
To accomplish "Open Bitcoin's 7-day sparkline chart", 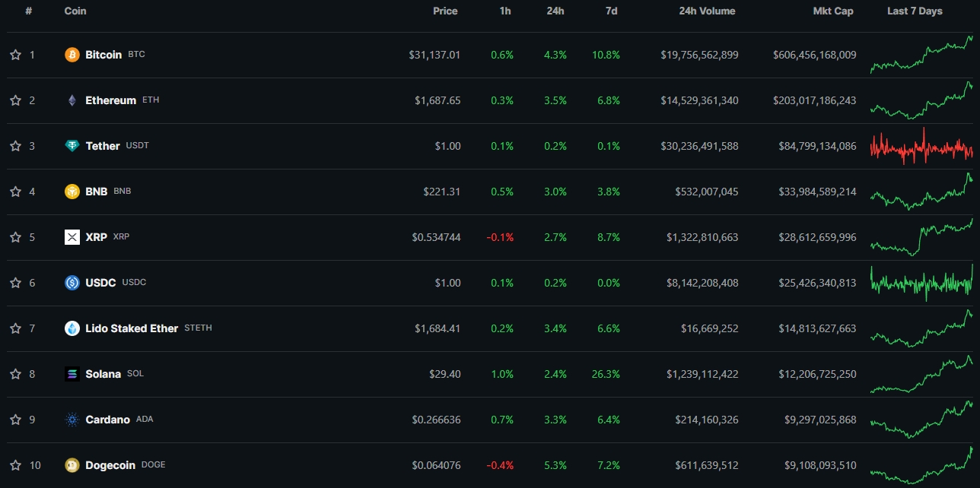I will point(921,55).
